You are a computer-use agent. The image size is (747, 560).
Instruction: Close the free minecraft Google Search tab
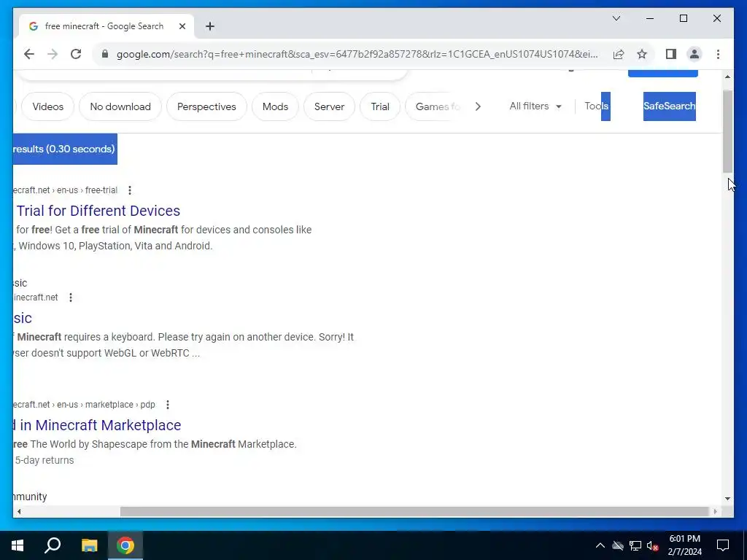coord(182,26)
